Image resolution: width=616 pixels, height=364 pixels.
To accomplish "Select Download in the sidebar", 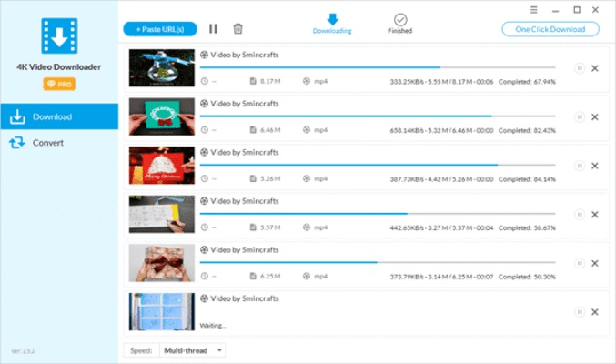I will click(59, 116).
